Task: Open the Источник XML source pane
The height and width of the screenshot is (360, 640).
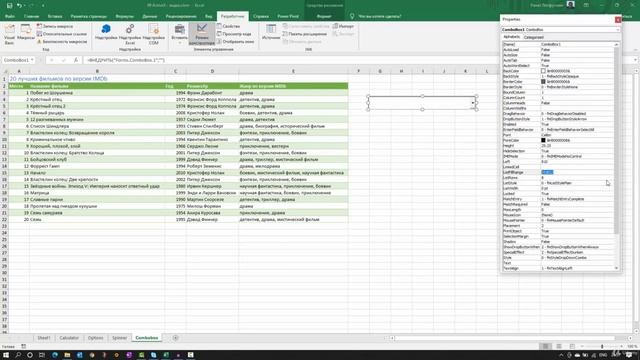Action: (271, 32)
